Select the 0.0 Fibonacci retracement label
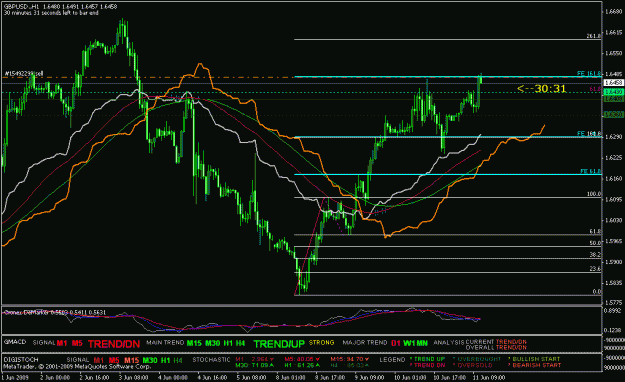 click(x=597, y=291)
